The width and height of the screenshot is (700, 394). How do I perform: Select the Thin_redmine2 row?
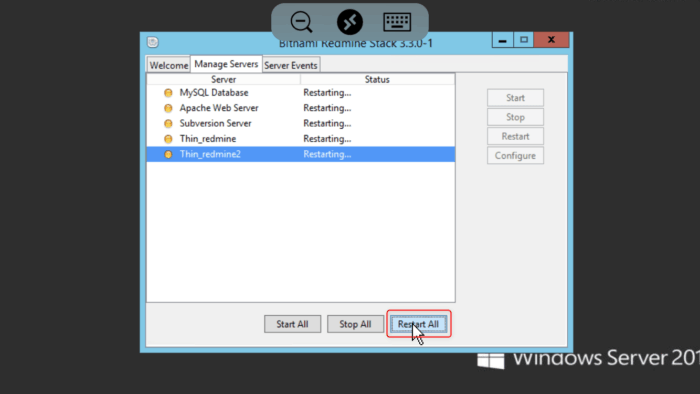(x=301, y=154)
